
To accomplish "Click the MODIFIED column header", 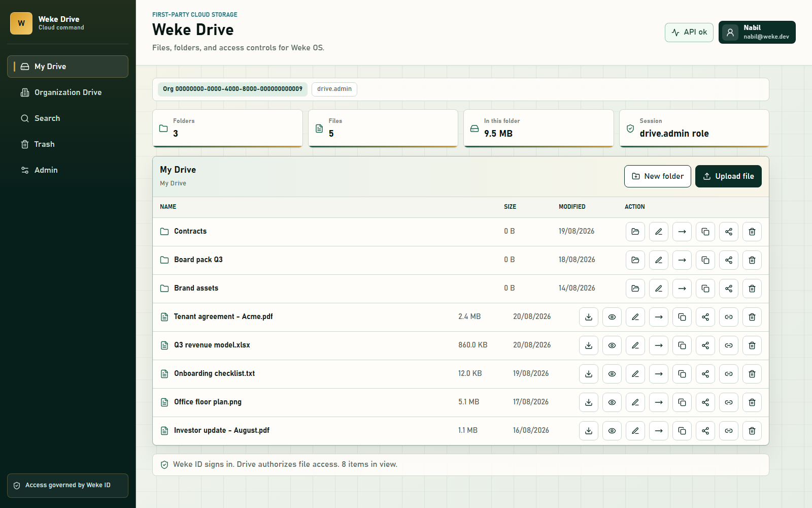I will coord(572,207).
